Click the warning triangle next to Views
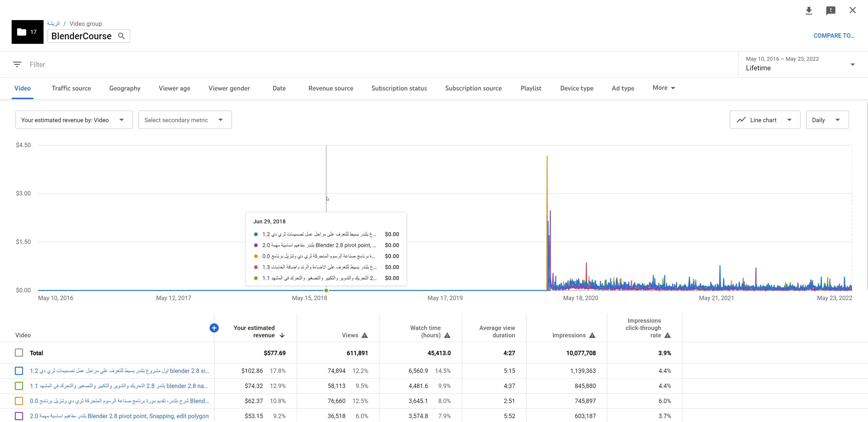The image size is (868, 422). tap(365, 335)
